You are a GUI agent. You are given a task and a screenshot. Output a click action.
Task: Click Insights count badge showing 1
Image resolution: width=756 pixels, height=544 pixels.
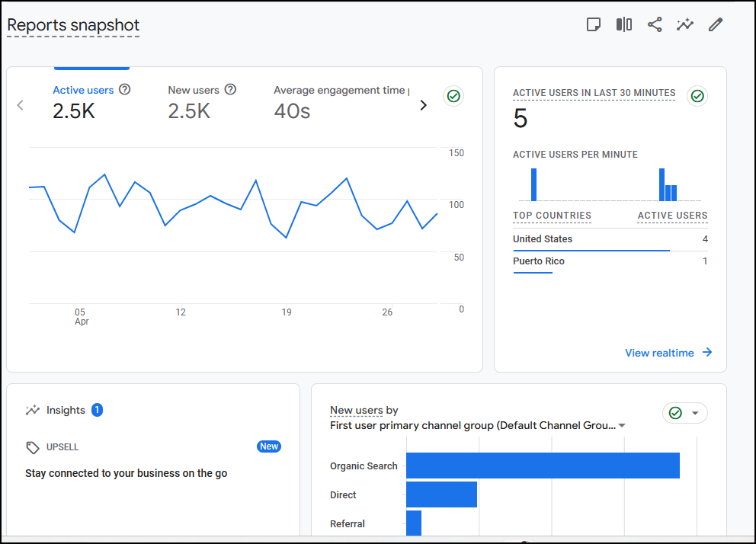pyautogui.click(x=97, y=410)
